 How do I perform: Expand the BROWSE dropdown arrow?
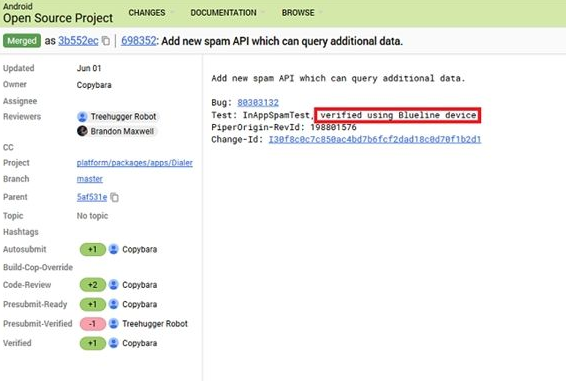(x=320, y=13)
